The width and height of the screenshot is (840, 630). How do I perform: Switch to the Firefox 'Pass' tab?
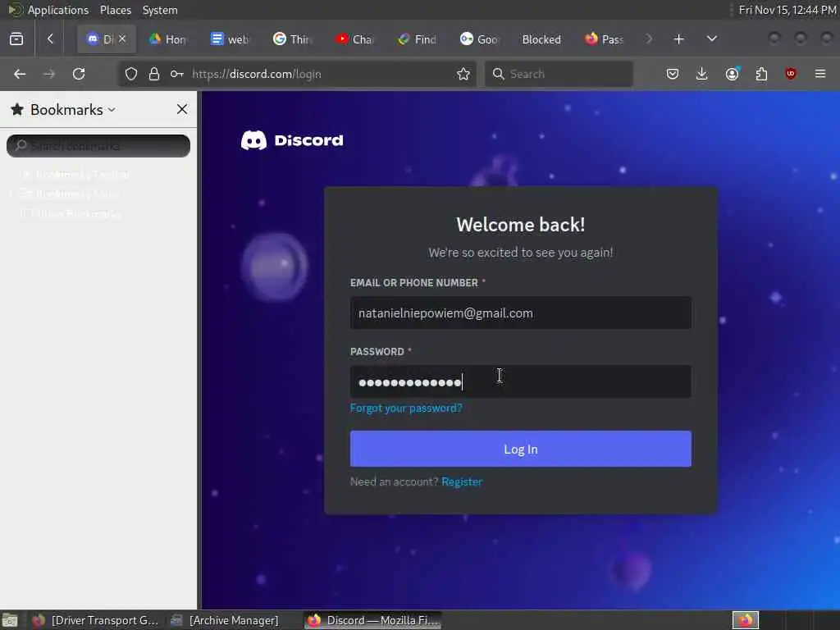click(x=605, y=39)
